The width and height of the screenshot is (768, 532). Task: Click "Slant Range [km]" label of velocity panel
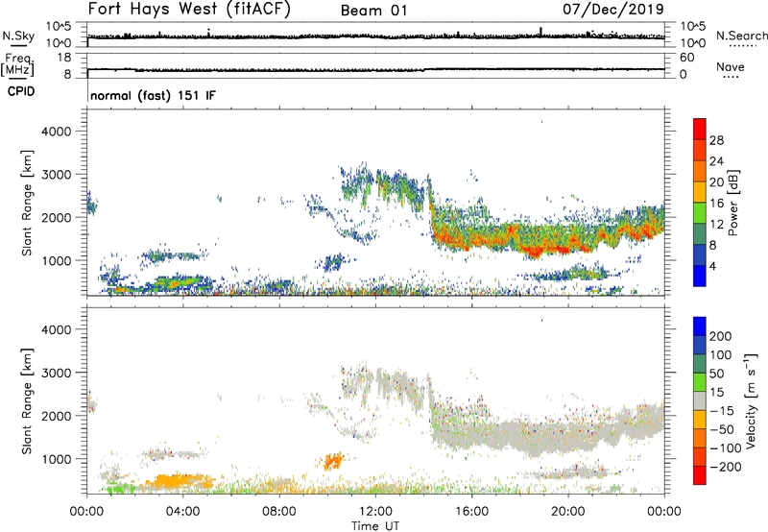point(27,401)
